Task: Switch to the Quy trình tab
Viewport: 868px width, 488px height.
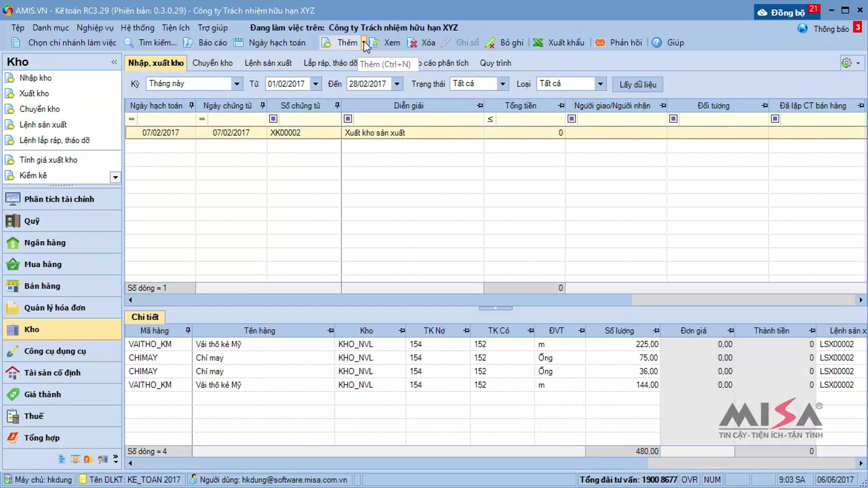Action: click(495, 63)
